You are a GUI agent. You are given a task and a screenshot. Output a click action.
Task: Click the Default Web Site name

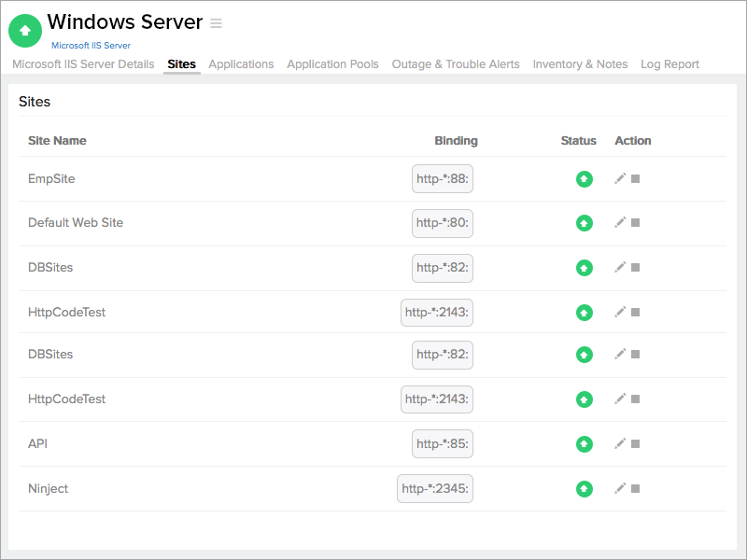point(76,222)
